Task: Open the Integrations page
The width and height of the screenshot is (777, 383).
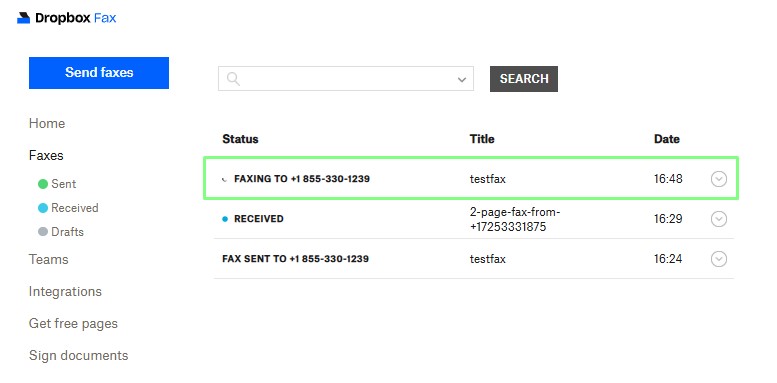Action: tap(65, 291)
